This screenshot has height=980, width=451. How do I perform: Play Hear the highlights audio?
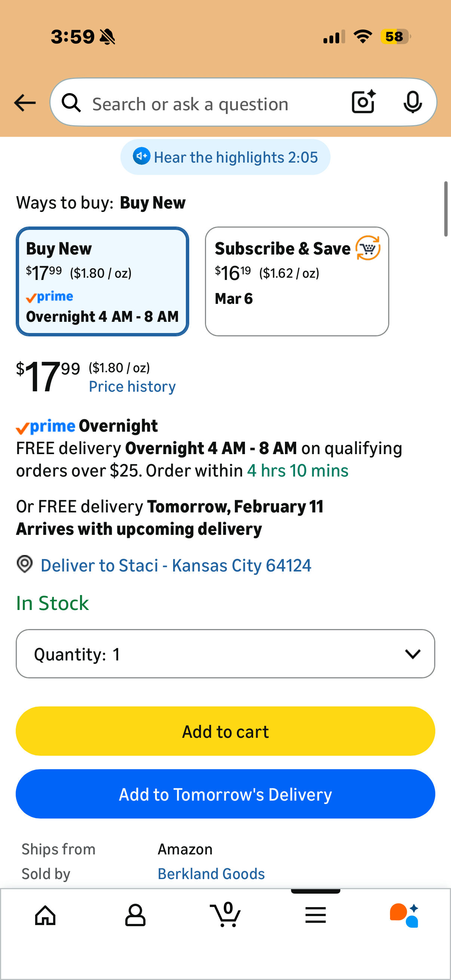pyautogui.click(x=225, y=157)
